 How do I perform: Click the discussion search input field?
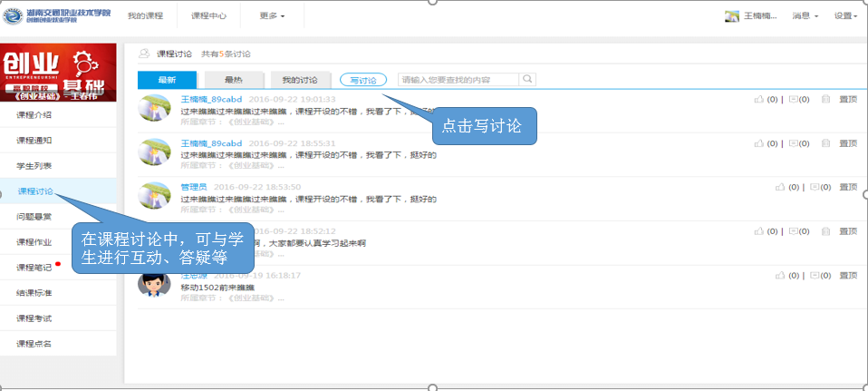click(458, 80)
